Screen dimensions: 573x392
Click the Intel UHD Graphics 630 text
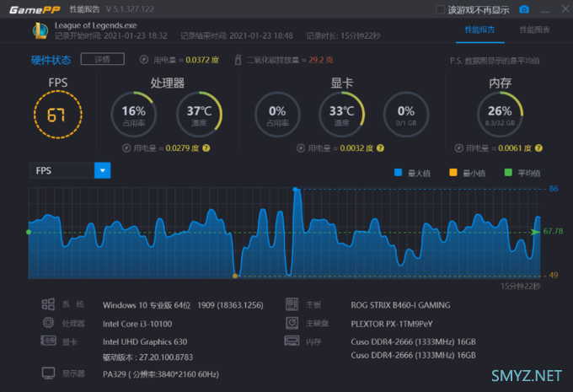click(145, 342)
